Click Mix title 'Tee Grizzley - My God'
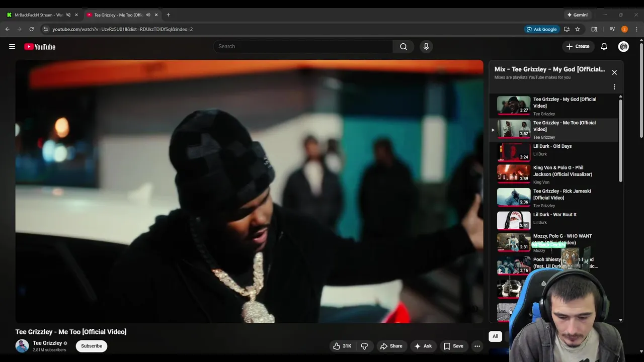Viewport: 644px width, 362px height. coord(549,69)
